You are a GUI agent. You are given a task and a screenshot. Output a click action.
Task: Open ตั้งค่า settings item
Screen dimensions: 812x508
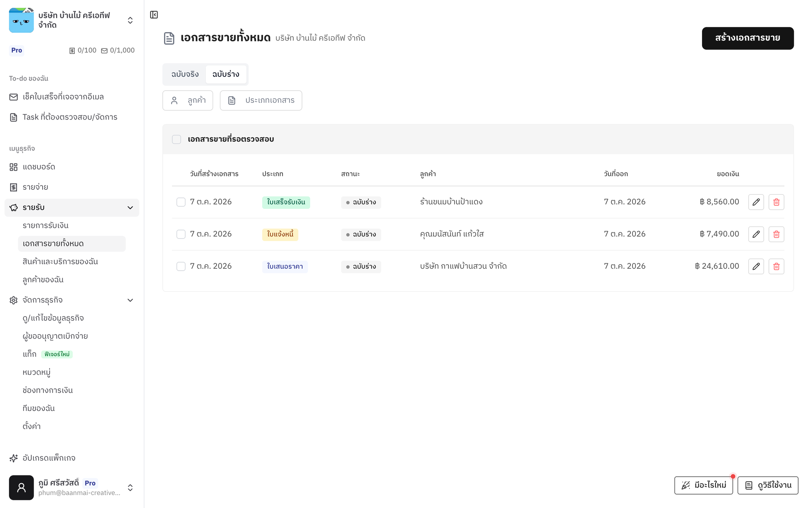tap(72, 426)
